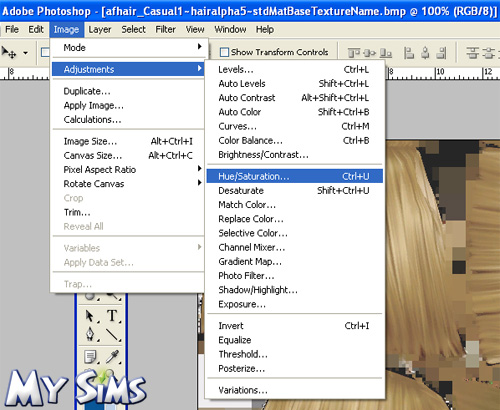Viewport: 500px width, 410px height.
Task: Apply Invert adjustment
Action: [295, 326]
